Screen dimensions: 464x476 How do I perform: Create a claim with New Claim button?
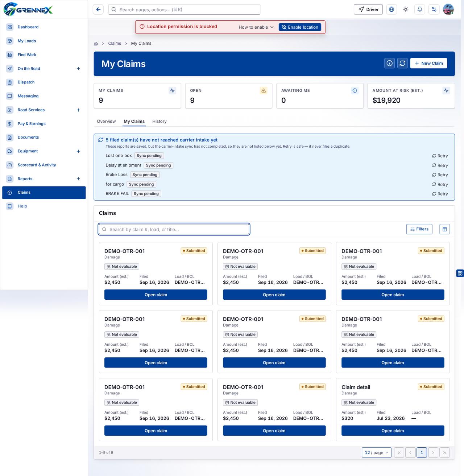[429, 63]
